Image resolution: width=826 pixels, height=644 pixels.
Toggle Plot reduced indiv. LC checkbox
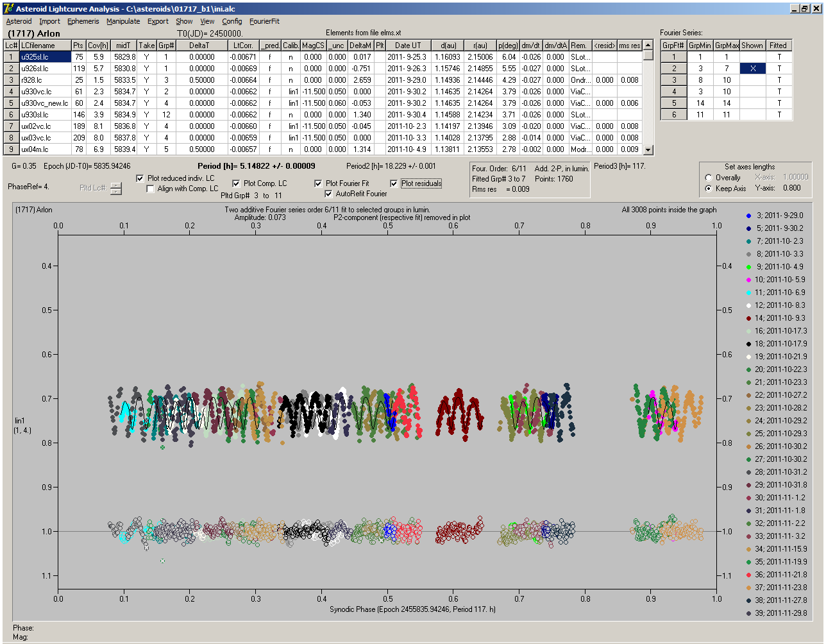click(140, 178)
